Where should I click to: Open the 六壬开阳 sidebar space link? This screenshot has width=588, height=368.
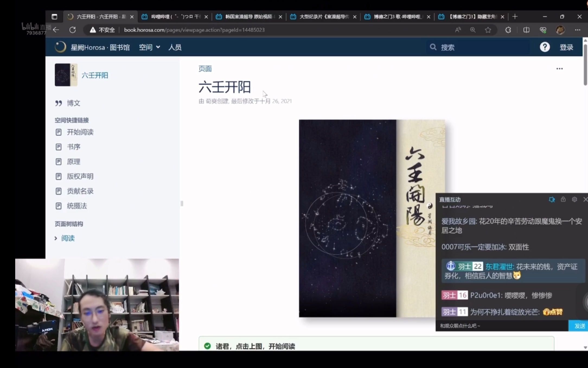[95, 75]
